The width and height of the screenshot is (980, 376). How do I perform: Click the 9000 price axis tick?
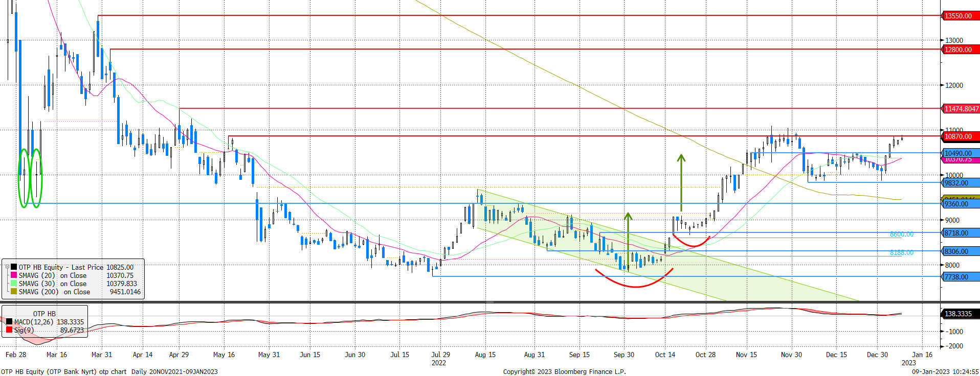click(952, 220)
